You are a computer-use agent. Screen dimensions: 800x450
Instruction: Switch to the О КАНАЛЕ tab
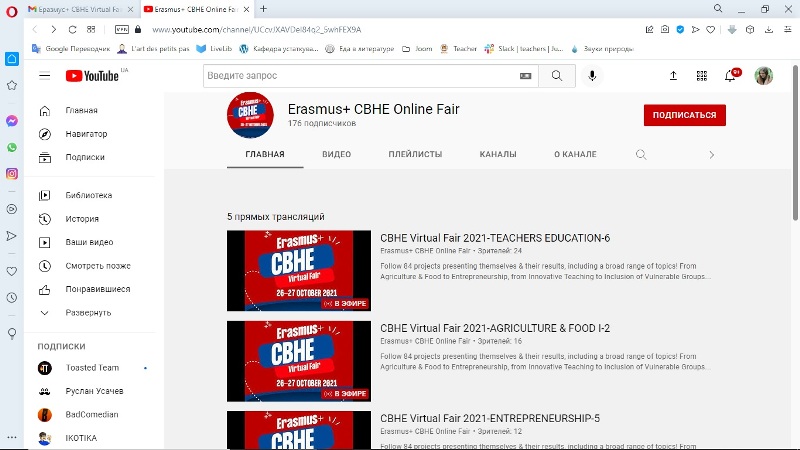575,154
